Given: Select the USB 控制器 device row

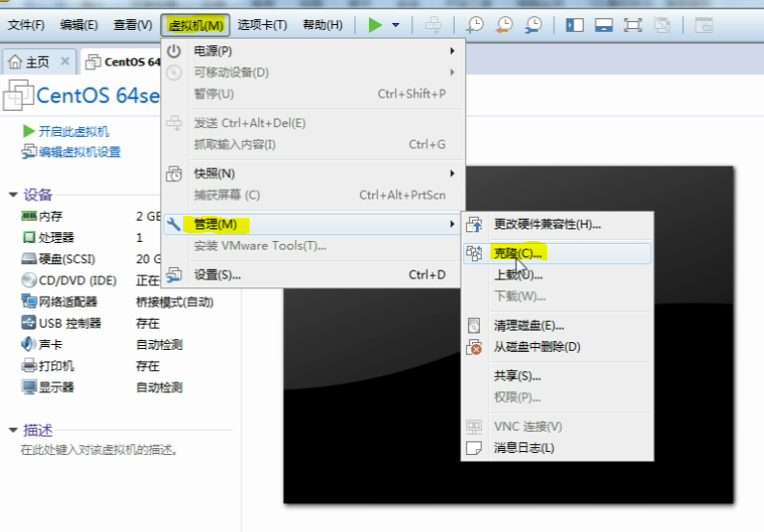Looking at the screenshot, I should click(x=92, y=323).
